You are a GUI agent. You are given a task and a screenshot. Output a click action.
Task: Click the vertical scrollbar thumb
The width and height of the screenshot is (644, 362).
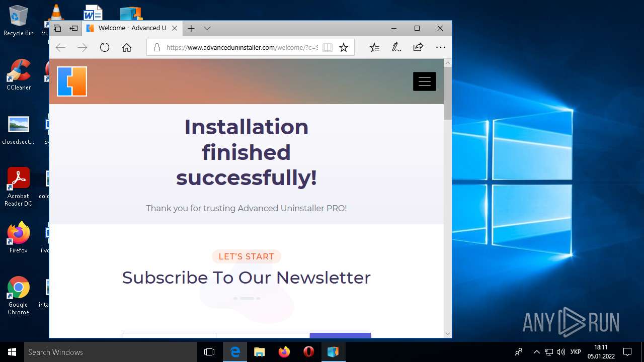click(448, 93)
